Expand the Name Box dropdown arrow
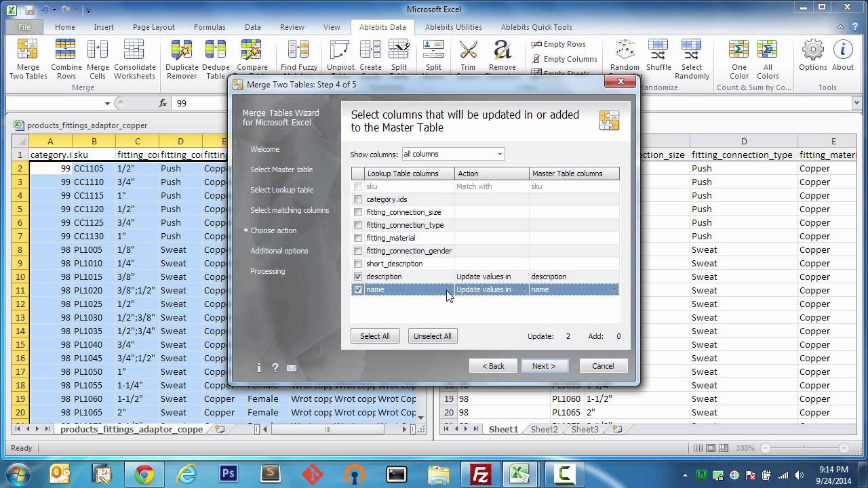Image resolution: width=868 pixels, height=488 pixels. [107, 104]
